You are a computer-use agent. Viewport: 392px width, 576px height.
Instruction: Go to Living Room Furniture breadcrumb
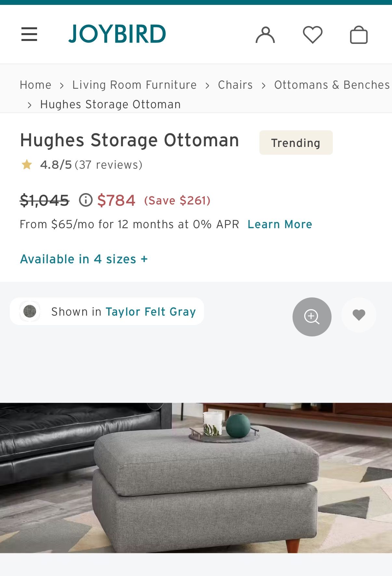[x=134, y=85]
